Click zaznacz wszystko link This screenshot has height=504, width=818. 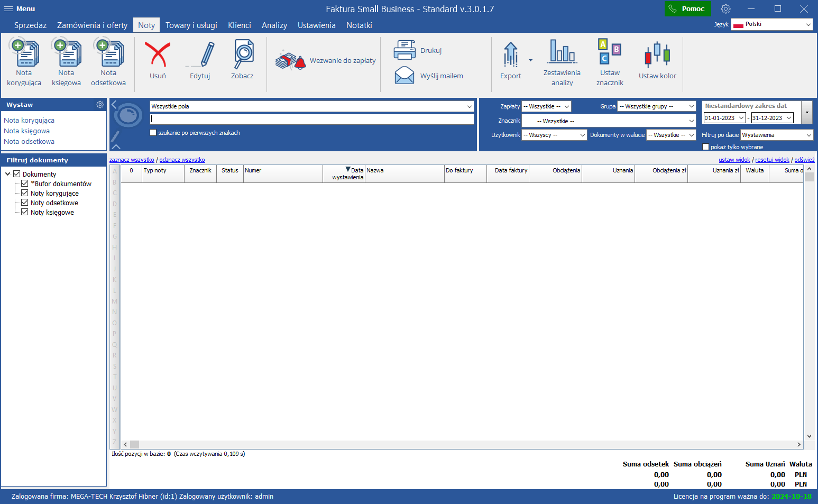tap(132, 160)
